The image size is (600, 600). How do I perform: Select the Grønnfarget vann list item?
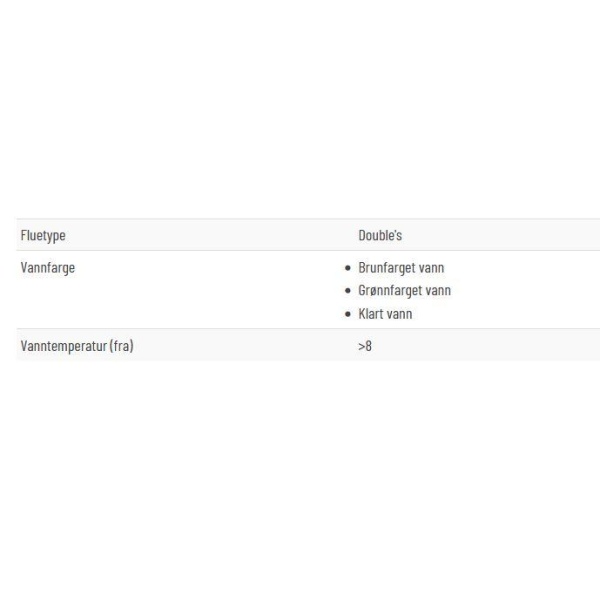click(x=404, y=291)
